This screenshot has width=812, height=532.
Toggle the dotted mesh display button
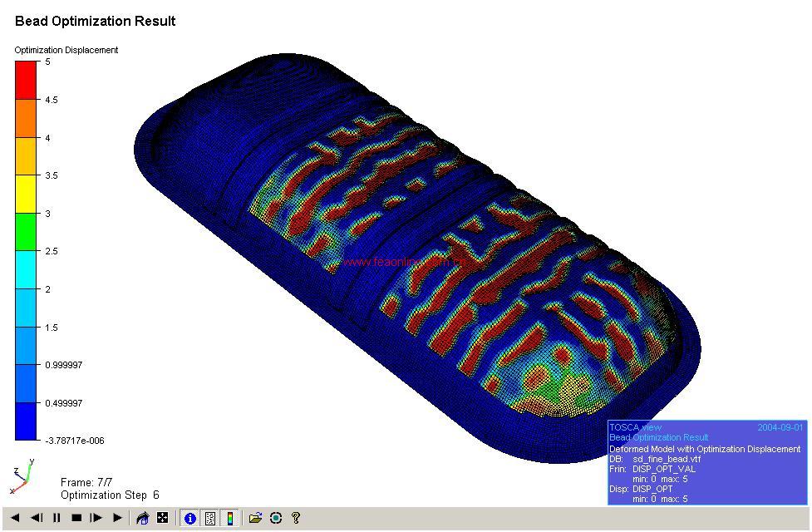[210, 518]
